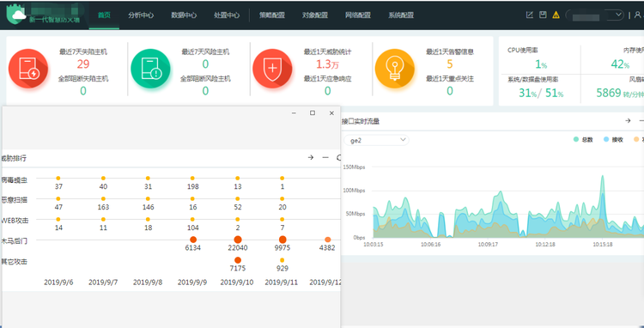Image resolution: width=644 pixels, height=328 pixels.
Task: Click the 1.3万 threat statistics count
Action: pyautogui.click(x=327, y=64)
